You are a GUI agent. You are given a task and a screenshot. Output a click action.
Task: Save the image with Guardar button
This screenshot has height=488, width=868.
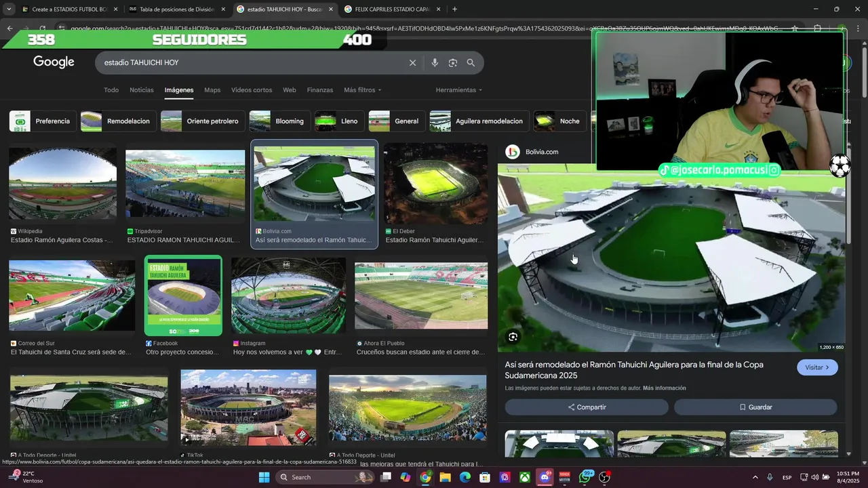click(x=755, y=407)
